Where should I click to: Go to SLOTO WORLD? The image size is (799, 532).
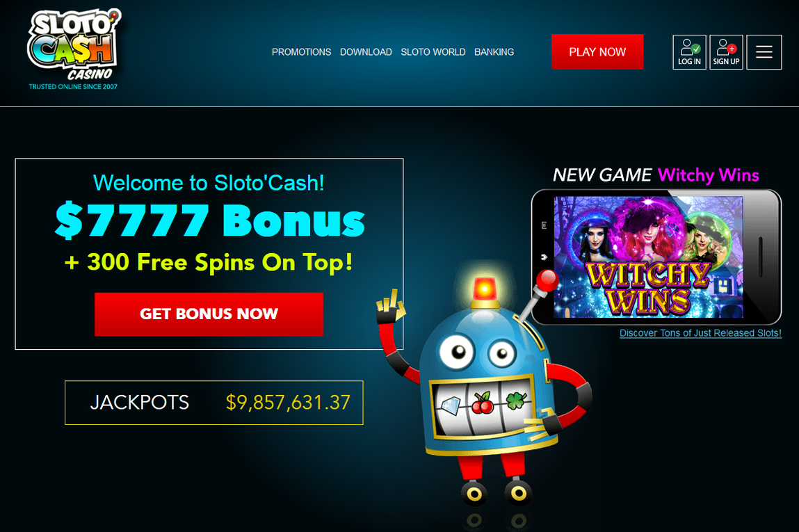(433, 52)
